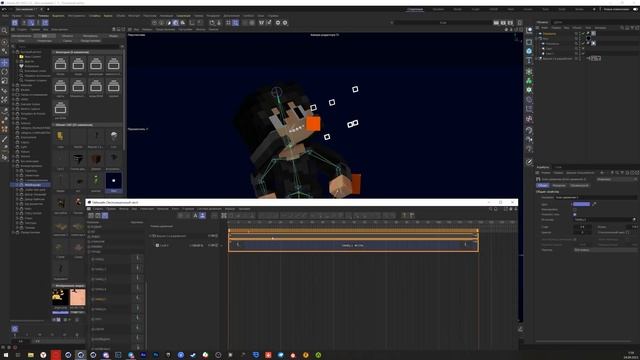This screenshot has height=360, width=640.
Task: Click topmost white square rig controller
Action: click(x=355, y=89)
